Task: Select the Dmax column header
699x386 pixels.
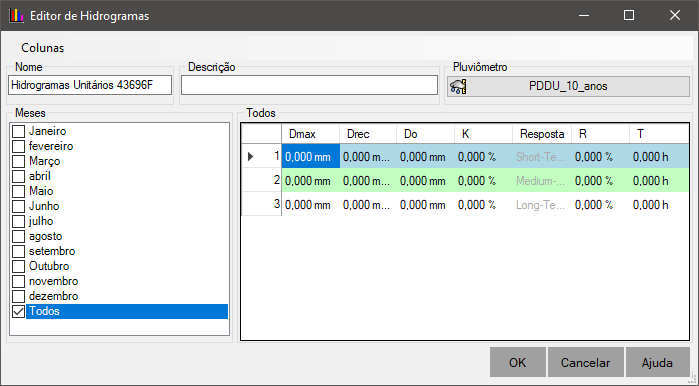Action: (x=310, y=134)
